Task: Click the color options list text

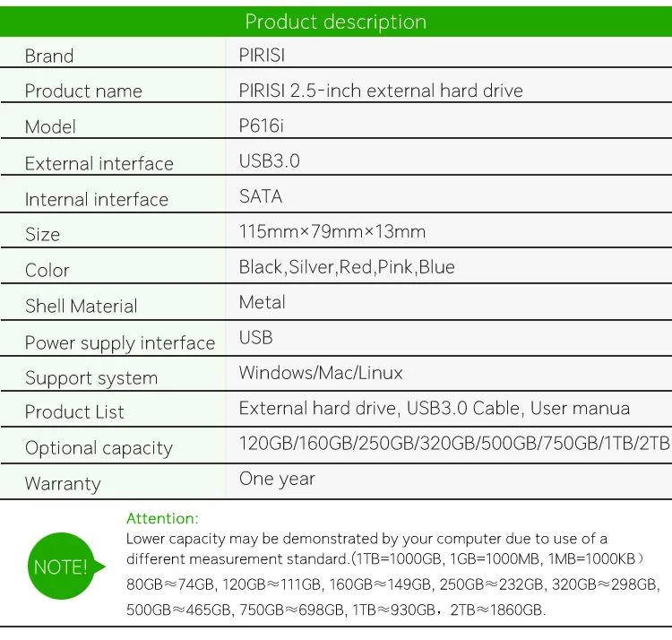Action: pos(347,267)
